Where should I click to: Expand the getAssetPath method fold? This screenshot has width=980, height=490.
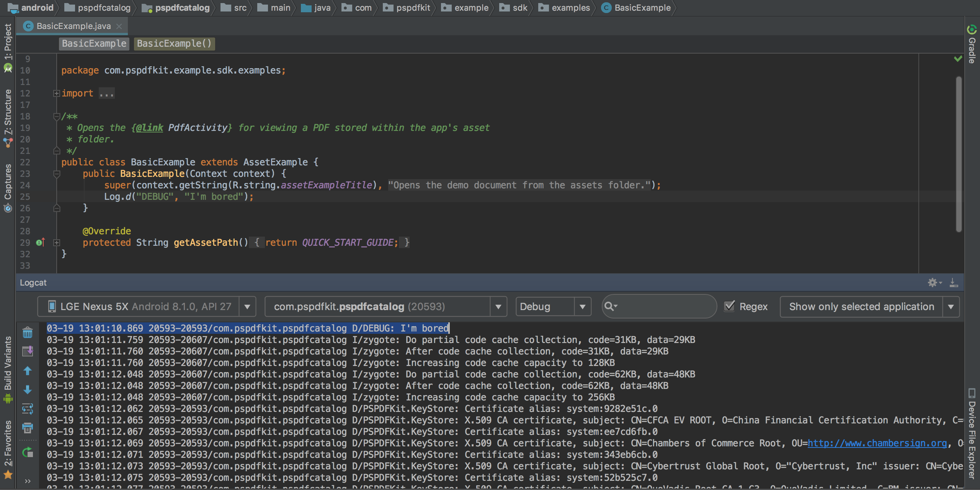coord(57,242)
